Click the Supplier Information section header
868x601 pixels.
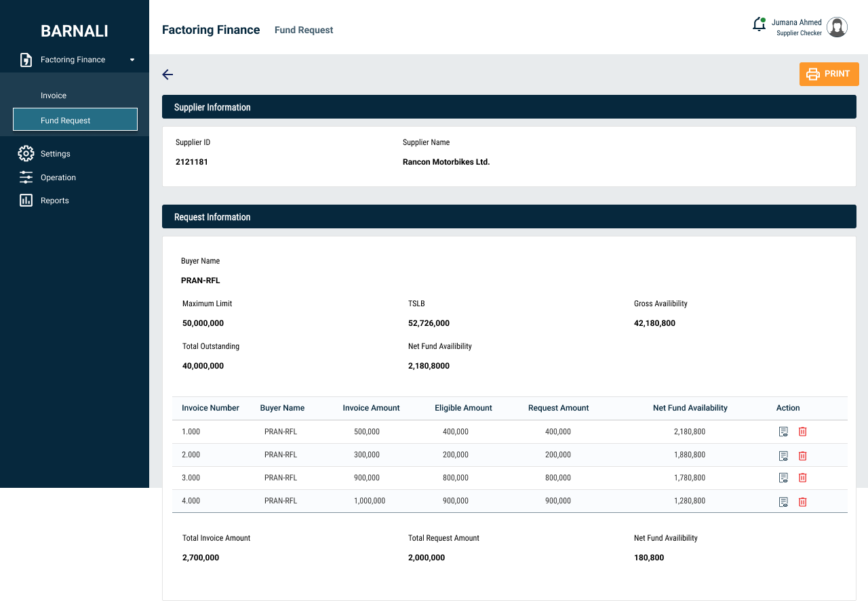509,107
